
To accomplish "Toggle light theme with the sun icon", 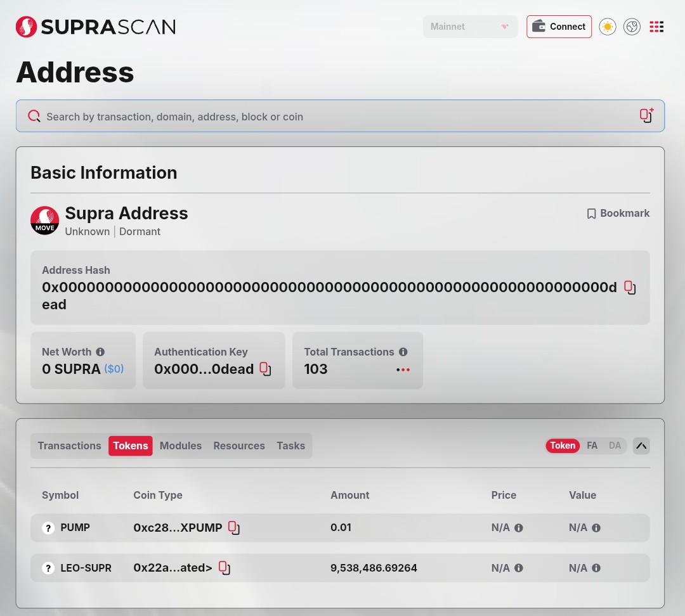I will click(x=607, y=27).
